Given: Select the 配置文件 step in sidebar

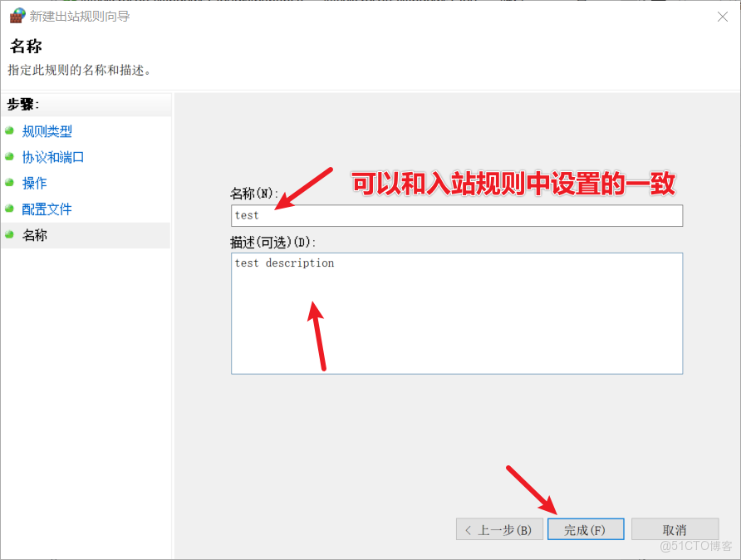Looking at the screenshot, I should point(47,209).
